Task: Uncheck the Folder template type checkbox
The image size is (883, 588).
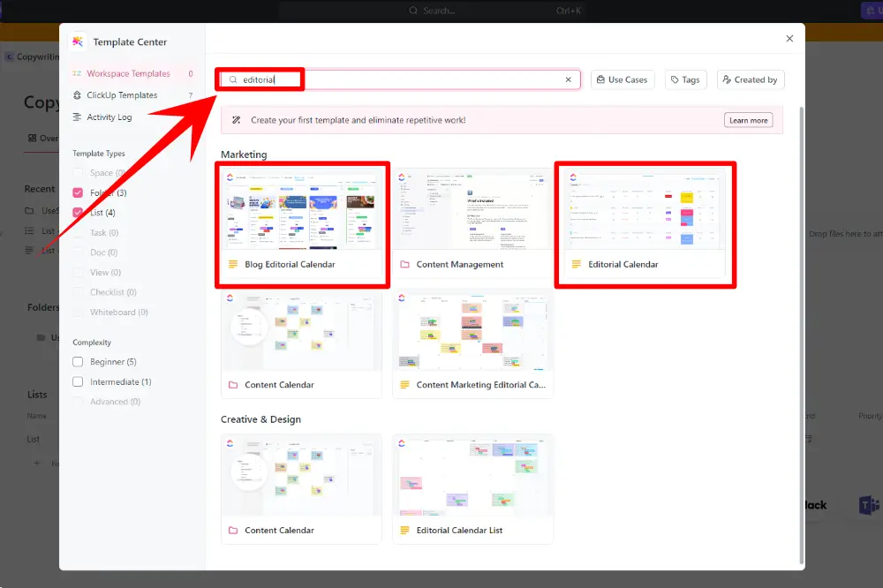Action: point(79,192)
